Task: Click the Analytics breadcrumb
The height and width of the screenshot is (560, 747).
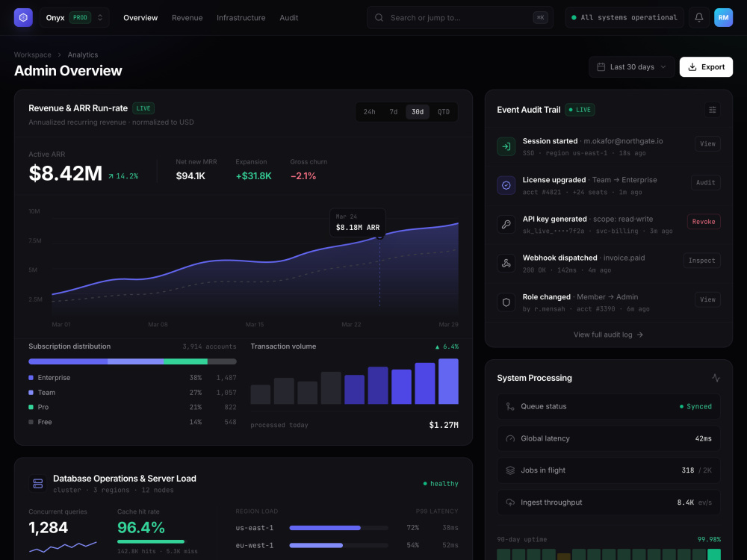Action: [83, 55]
